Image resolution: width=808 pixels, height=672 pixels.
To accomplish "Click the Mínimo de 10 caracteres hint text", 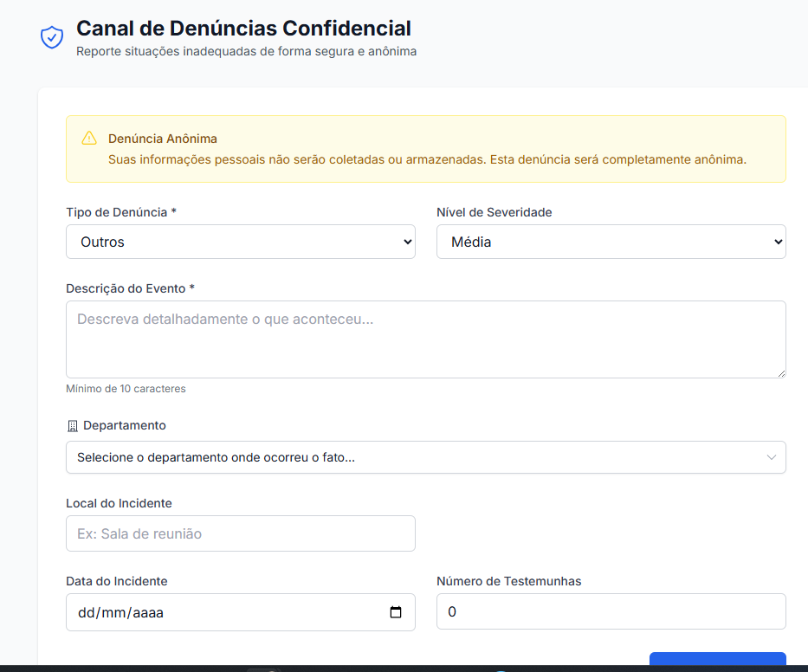I will coord(126,388).
